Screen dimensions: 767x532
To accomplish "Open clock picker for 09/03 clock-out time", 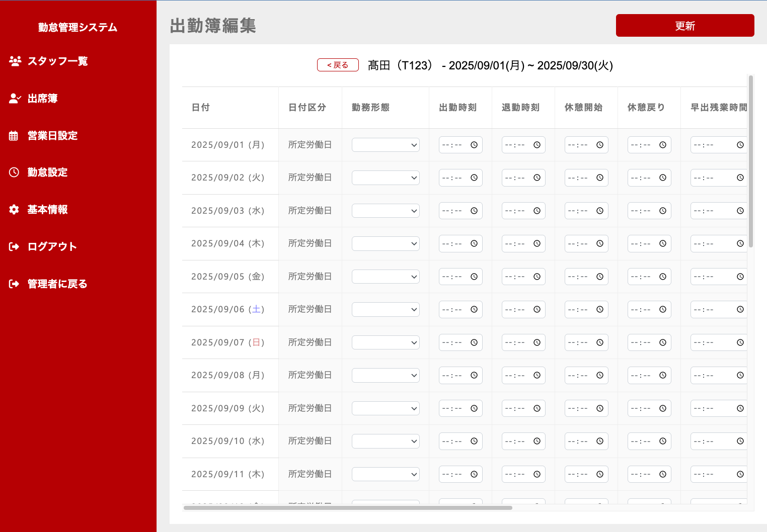I will [x=536, y=211].
